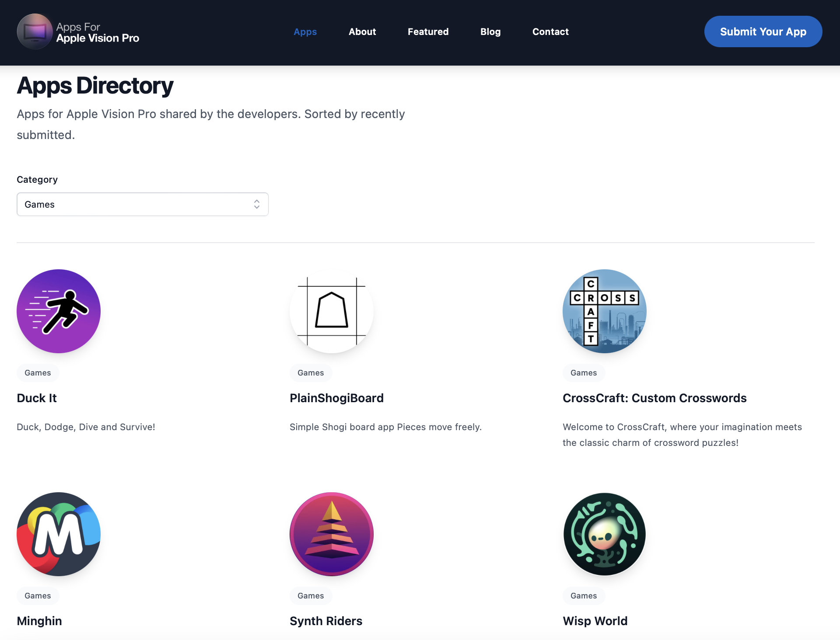840x640 pixels.
Task: Open the Wisp World app icon
Action: 605,534
